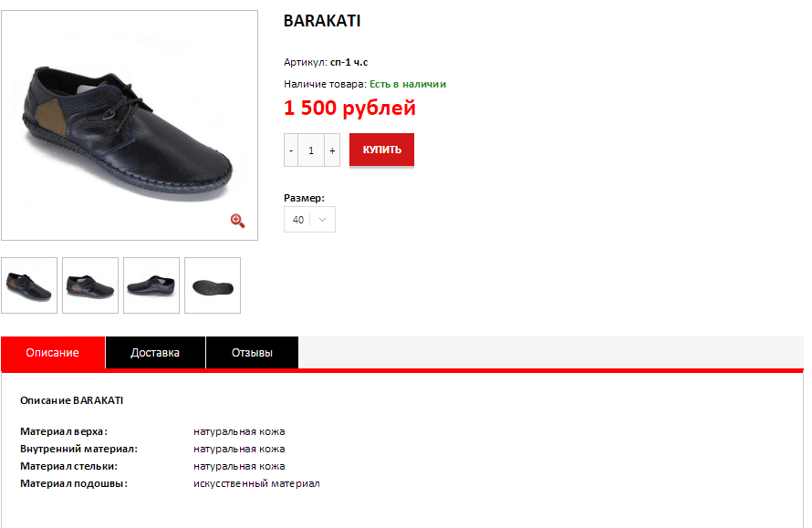Select the first shoe thumbnail
Viewport: 812px width, 528px height.
[x=29, y=285]
